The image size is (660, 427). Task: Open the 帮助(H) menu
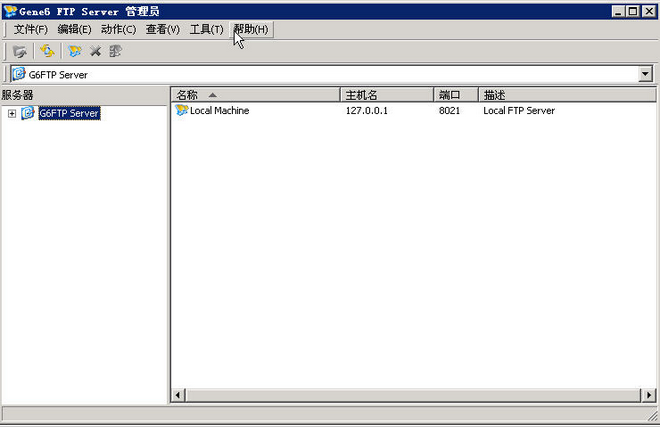[251, 29]
